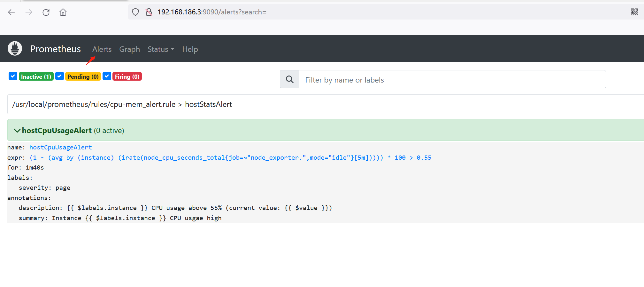Open the QR code icon in address bar
This screenshot has height=287, width=644.
(634, 12)
